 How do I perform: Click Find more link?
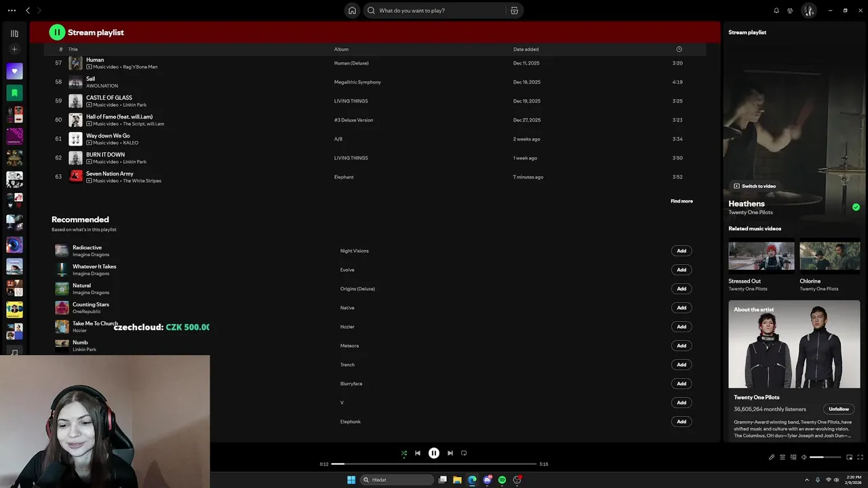[x=682, y=201]
